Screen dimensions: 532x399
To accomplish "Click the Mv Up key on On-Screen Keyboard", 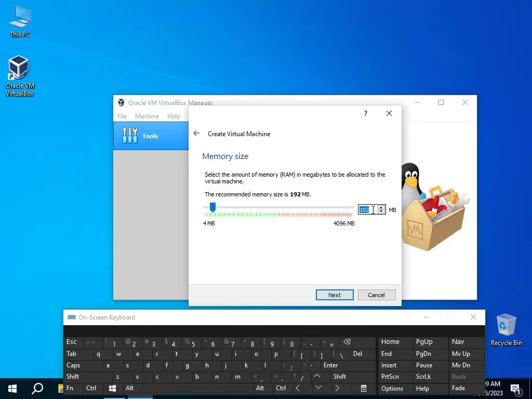I will (x=466, y=354).
